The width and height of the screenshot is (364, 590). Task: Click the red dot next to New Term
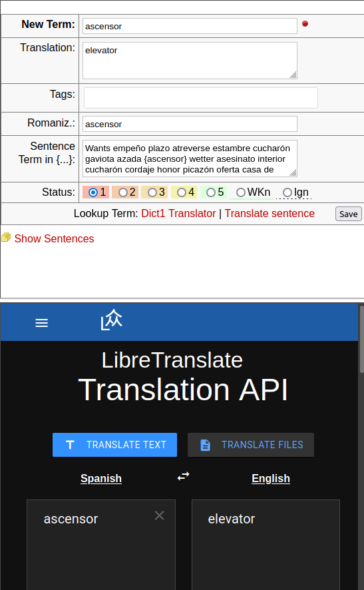pyautogui.click(x=305, y=24)
